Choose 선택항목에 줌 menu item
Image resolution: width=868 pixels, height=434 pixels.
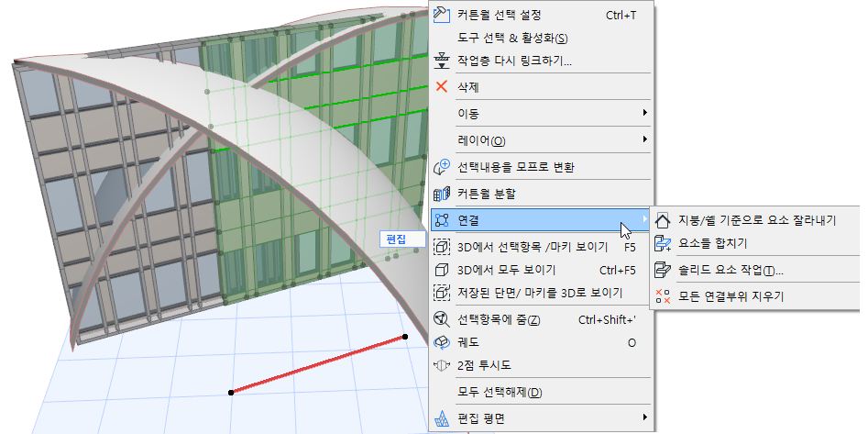(x=541, y=320)
